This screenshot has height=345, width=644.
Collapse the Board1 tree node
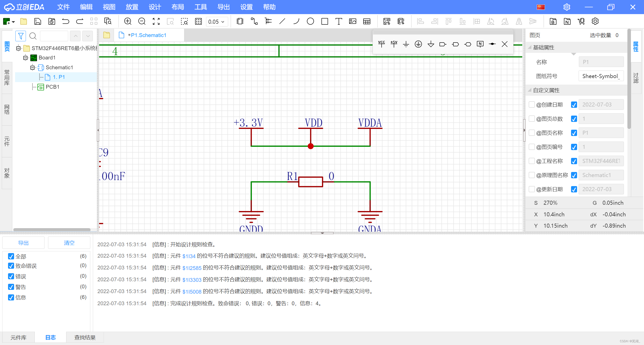25,58
